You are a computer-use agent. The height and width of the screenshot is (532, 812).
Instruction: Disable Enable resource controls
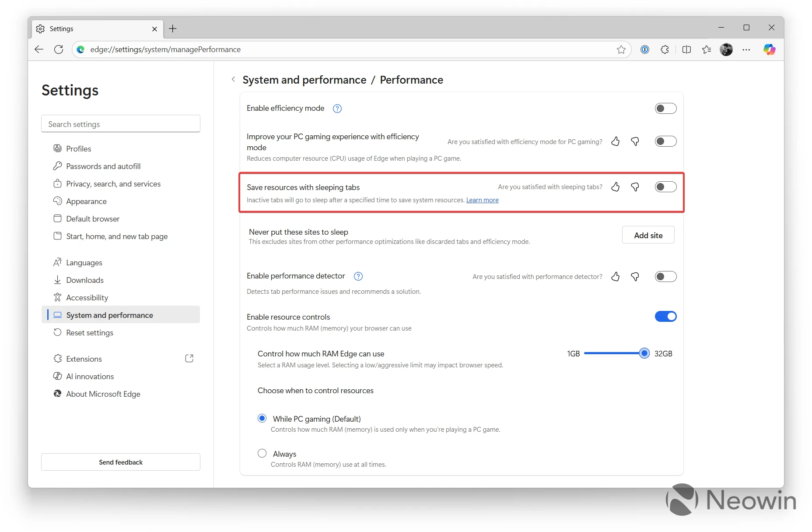(x=665, y=316)
